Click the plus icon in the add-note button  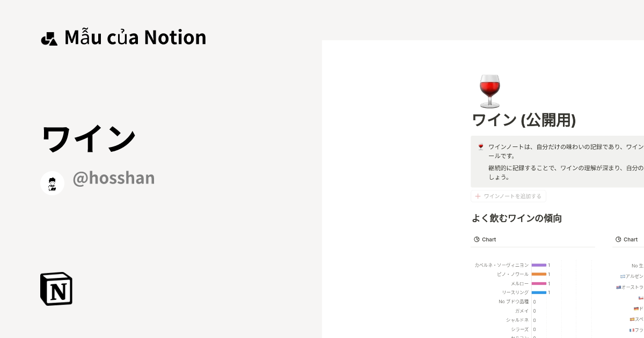(x=478, y=196)
